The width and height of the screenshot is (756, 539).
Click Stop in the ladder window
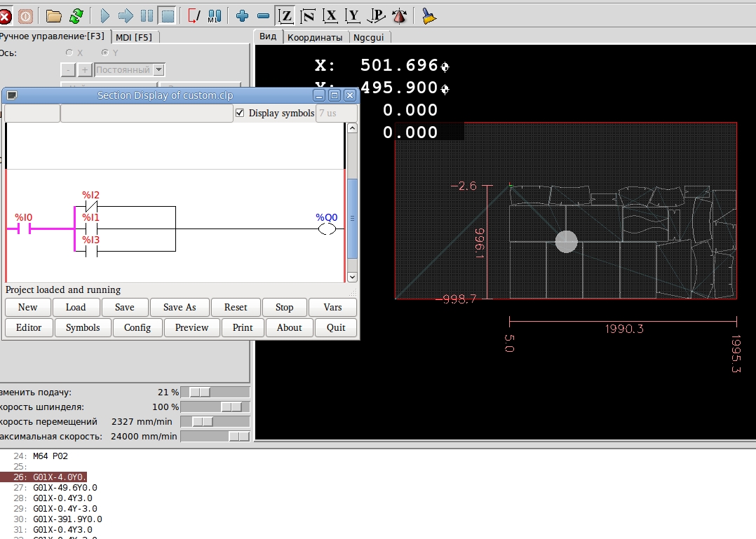click(x=284, y=307)
